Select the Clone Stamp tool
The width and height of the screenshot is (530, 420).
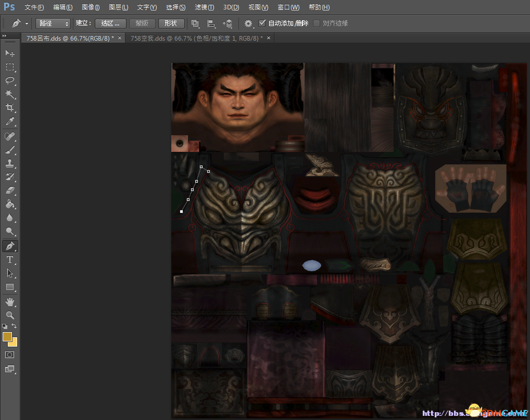point(9,163)
